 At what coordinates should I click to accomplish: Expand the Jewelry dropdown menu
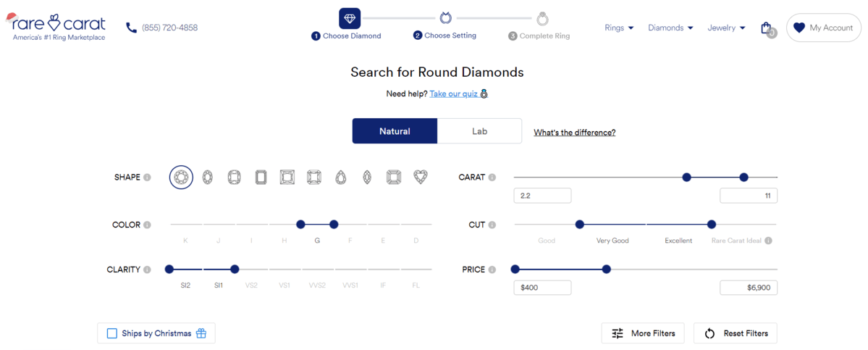pos(726,28)
